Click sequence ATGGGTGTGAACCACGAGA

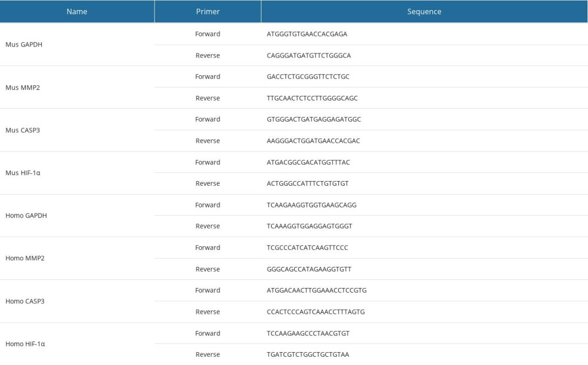[307, 34]
